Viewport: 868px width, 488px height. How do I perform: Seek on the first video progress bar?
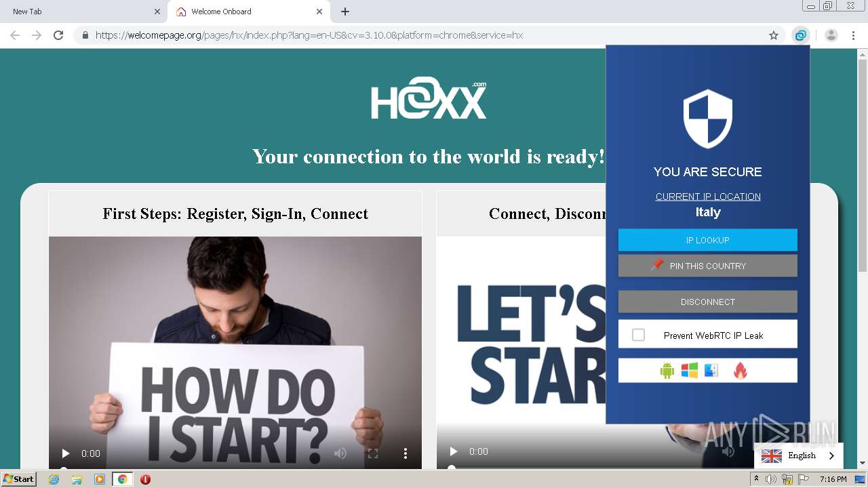point(235,468)
